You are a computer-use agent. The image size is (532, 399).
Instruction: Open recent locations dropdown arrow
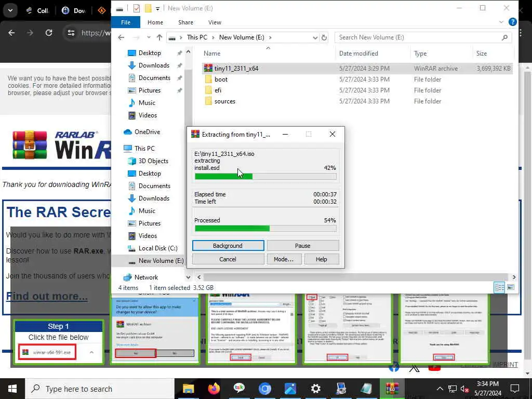[x=149, y=37]
